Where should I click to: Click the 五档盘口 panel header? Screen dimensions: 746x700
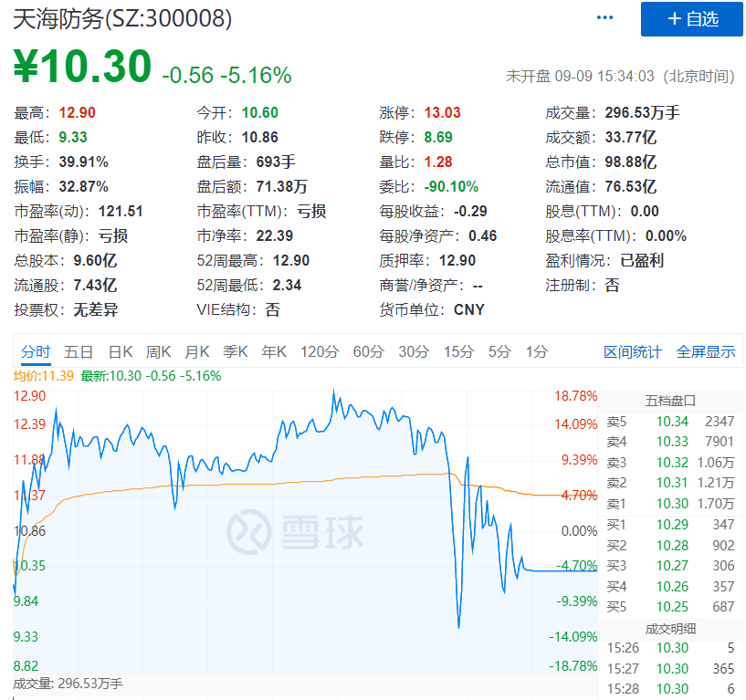pos(670,401)
